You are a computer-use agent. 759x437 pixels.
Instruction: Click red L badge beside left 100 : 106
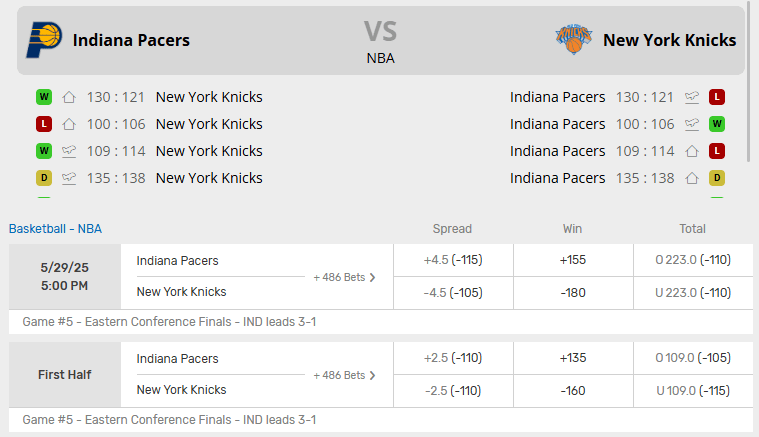point(44,124)
